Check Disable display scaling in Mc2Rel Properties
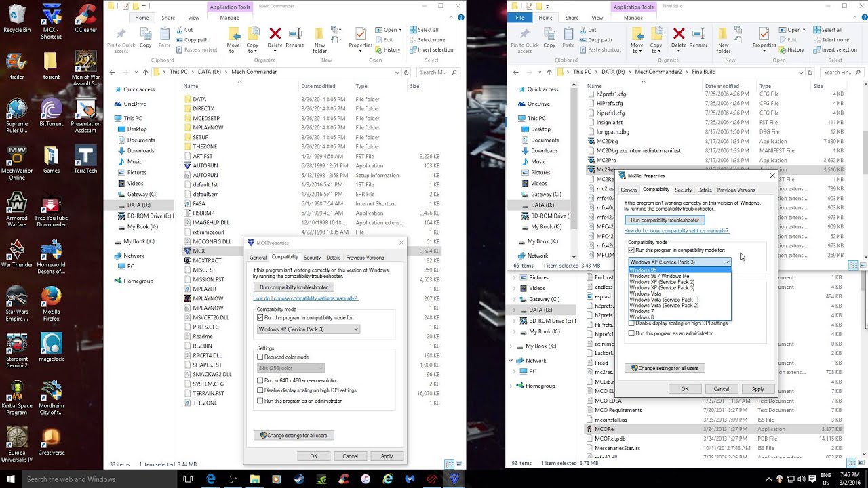The image size is (868, 488). point(631,323)
